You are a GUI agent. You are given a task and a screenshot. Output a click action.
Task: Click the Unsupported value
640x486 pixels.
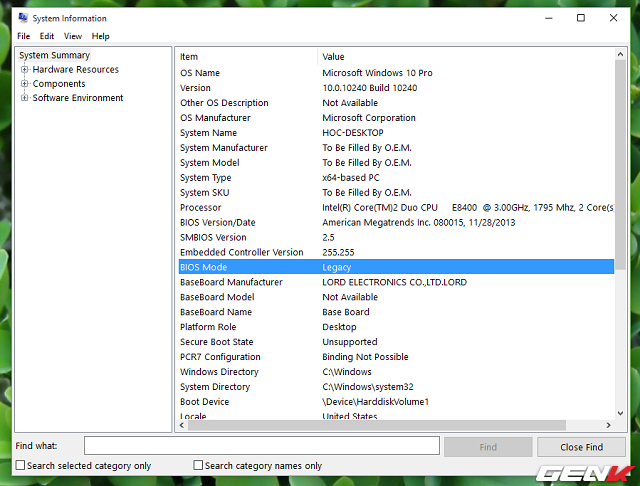350,342
